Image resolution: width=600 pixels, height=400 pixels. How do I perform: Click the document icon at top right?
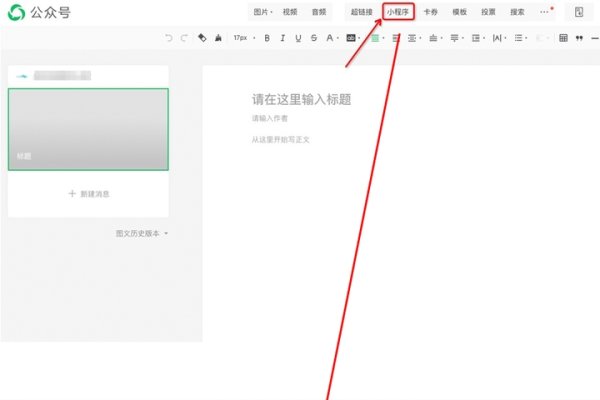[x=579, y=12]
